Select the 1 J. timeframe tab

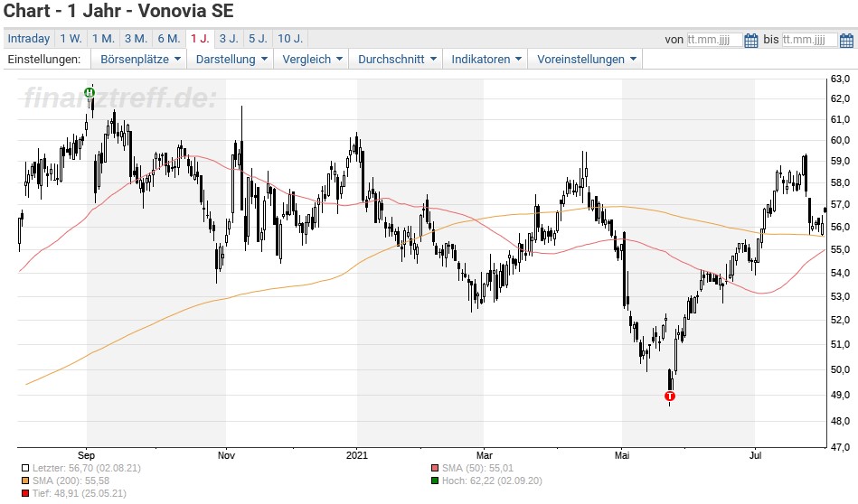[x=200, y=39]
